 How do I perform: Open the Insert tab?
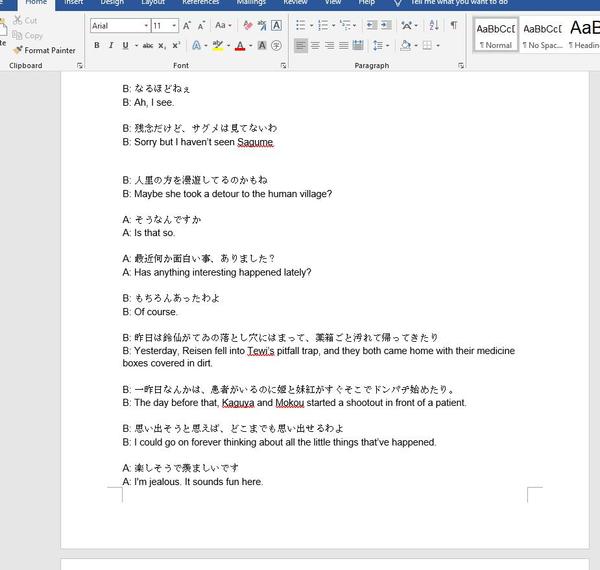pos(73,3)
